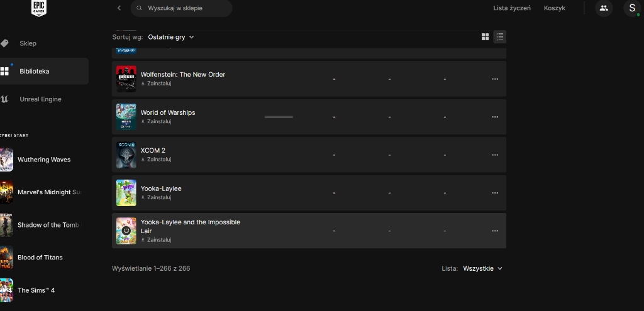This screenshot has height=311, width=644.
Task: Open Unreal Engine in the sidebar
Action: click(40, 99)
